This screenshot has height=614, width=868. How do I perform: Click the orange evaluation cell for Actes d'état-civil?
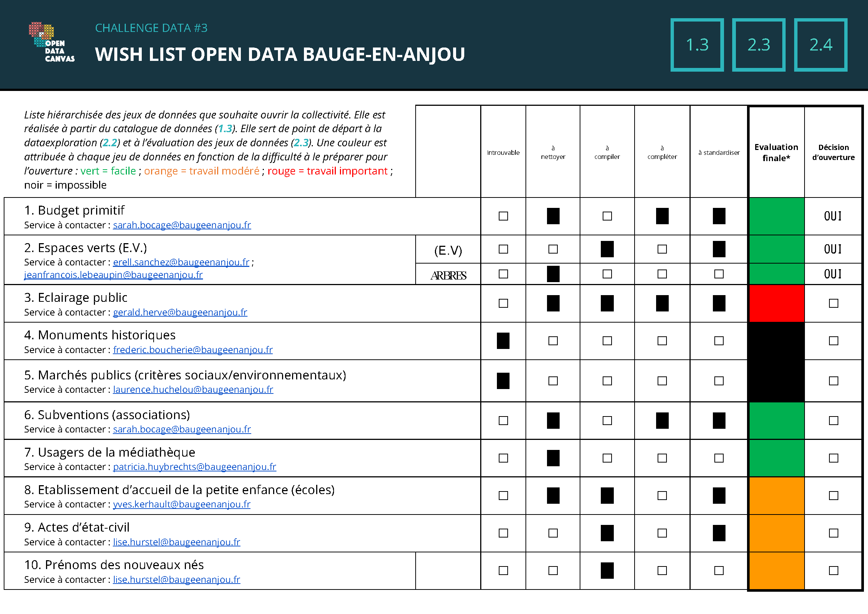(x=776, y=533)
